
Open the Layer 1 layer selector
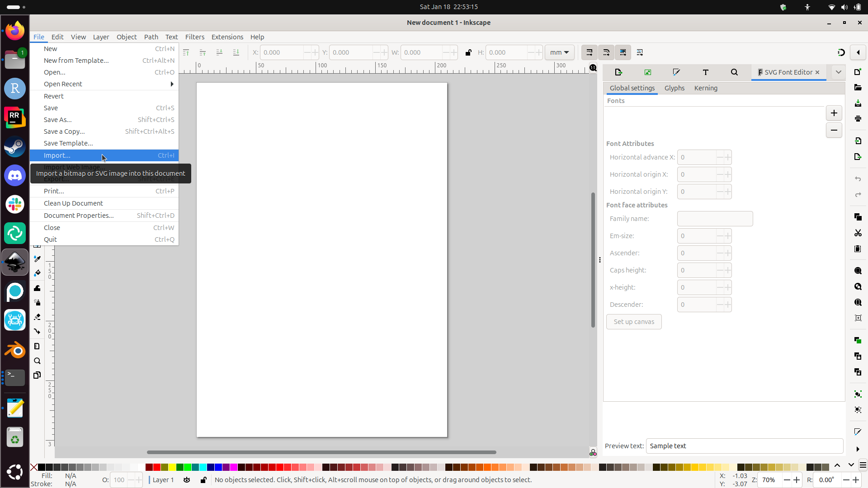click(163, 480)
